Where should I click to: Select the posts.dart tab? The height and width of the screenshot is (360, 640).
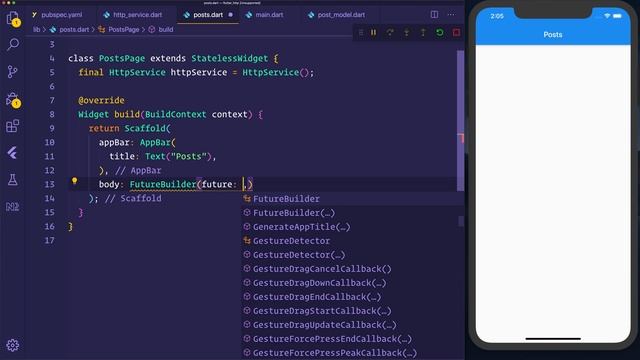208,15
